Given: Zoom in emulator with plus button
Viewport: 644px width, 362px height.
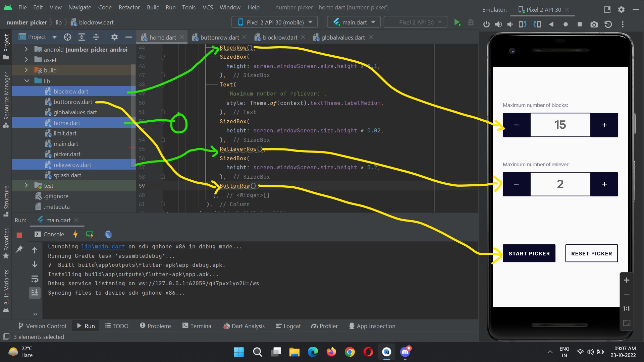Looking at the screenshot, I should coord(627,280).
